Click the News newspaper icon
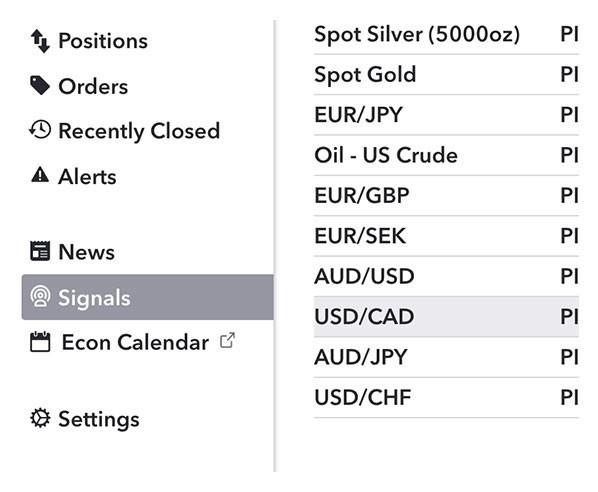The height and width of the screenshot is (492, 598). [x=40, y=251]
